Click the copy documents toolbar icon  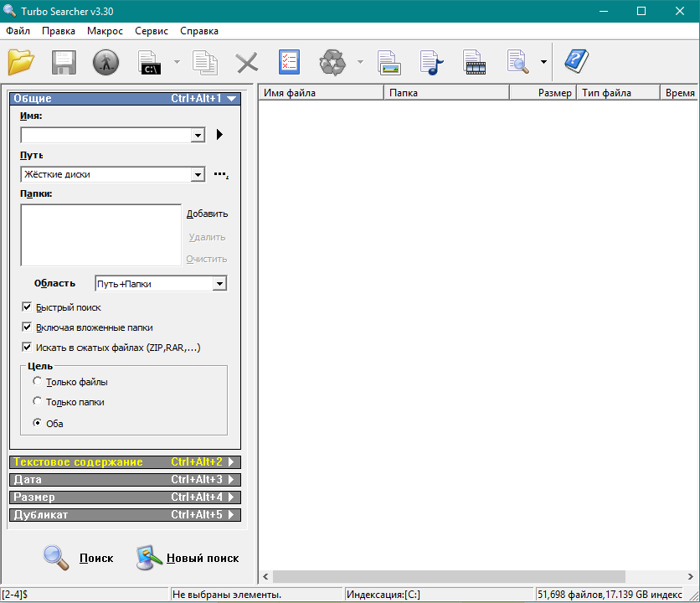tap(205, 62)
